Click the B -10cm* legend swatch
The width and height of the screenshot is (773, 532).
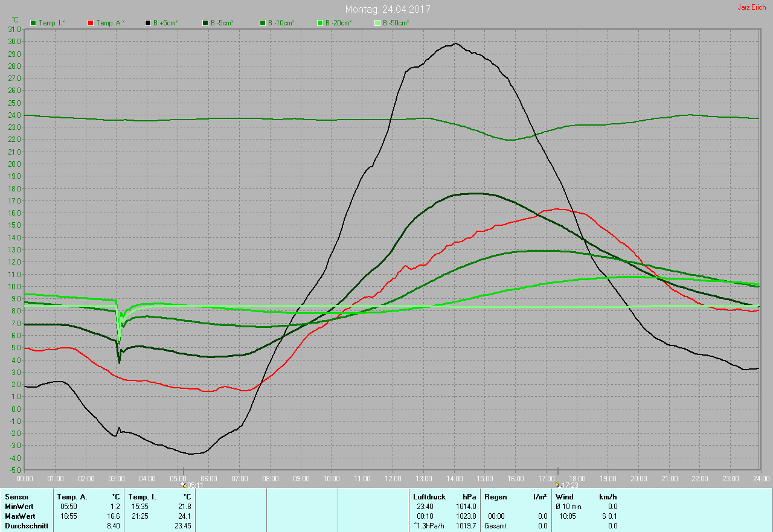click(263, 23)
